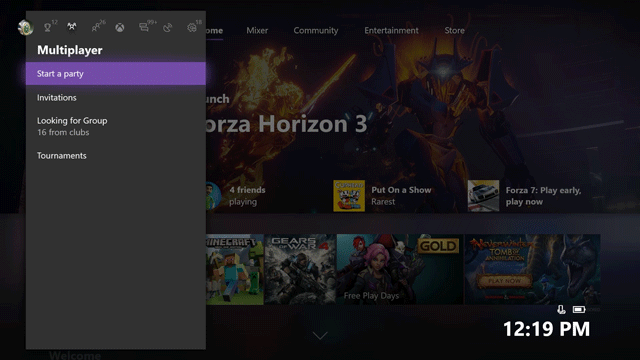The width and height of the screenshot is (640, 360).
Task: Switch to the Entertainment tab
Action: pos(391,31)
